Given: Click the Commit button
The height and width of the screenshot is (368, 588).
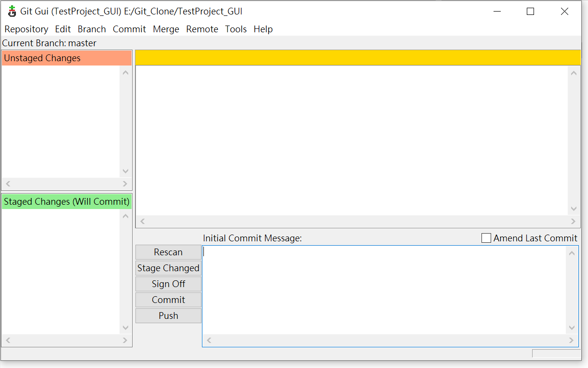Looking at the screenshot, I should point(168,300).
